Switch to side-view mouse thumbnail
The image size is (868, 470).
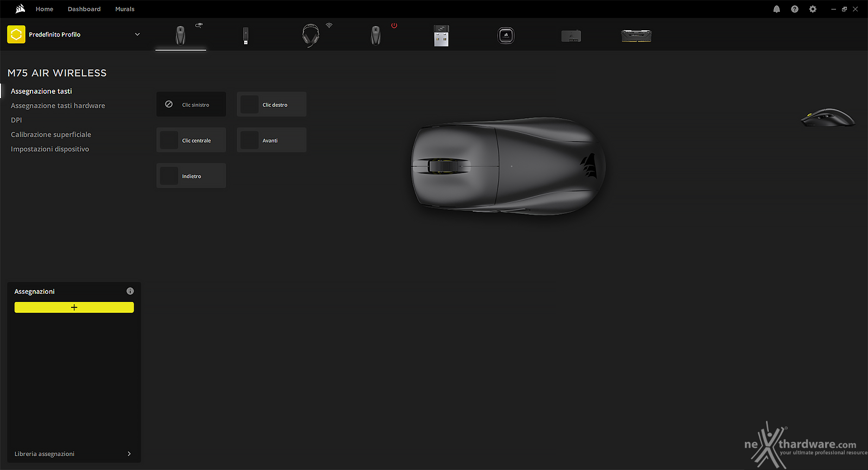point(828,117)
